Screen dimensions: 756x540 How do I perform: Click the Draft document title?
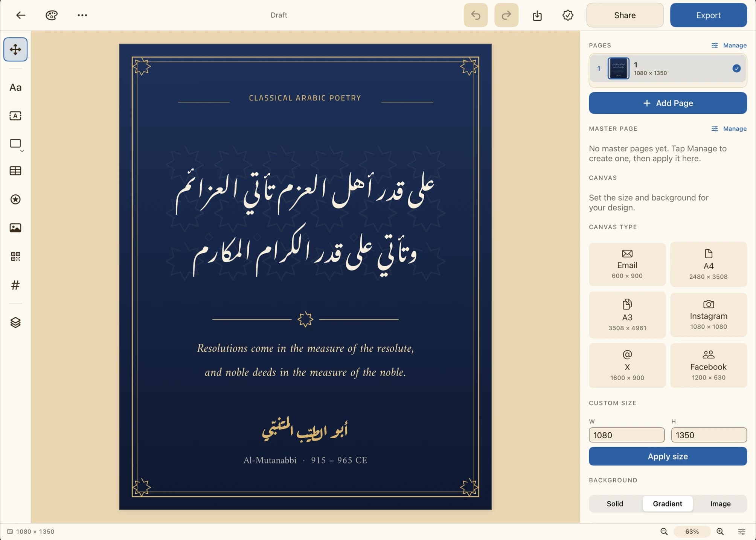[279, 15]
